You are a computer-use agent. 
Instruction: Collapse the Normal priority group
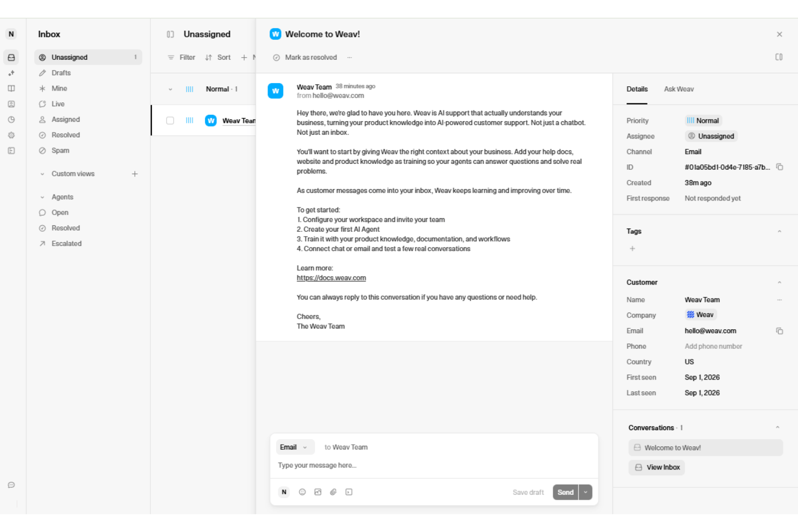[170, 89]
